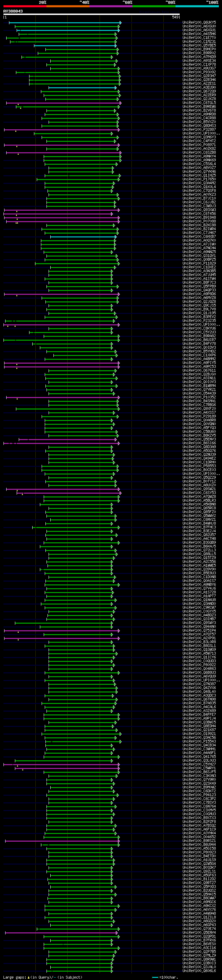Select label UniRef100_B6U944
This screenshot has height=980, width=222.
coord(199,844)
